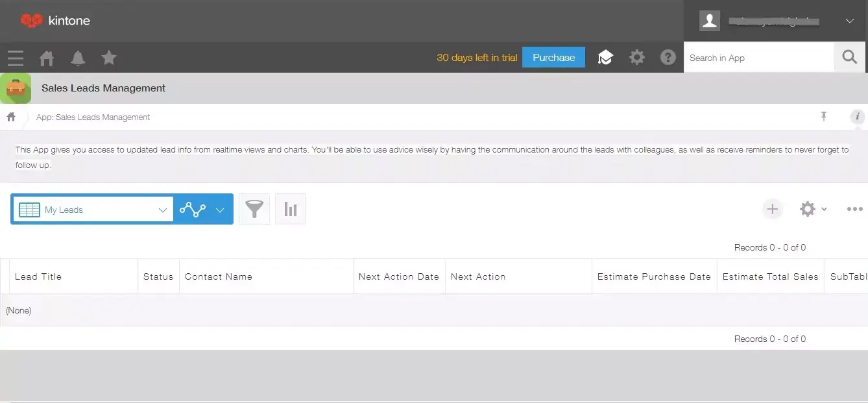Open the bar chart graph button

pyautogui.click(x=291, y=209)
